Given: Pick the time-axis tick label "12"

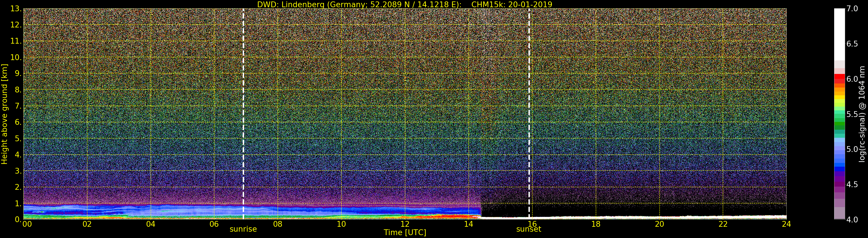Looking at the screenshot, I should (405, 224).
